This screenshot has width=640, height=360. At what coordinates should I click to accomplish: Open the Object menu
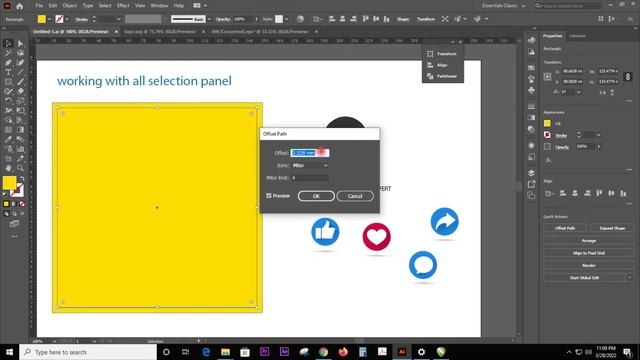[69, 6]
